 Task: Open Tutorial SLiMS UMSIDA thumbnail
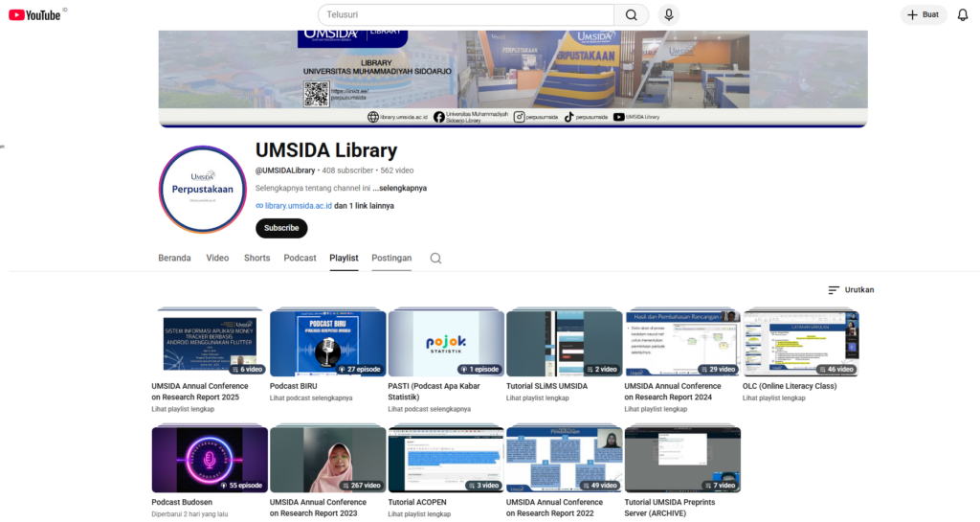click(565, 343)
